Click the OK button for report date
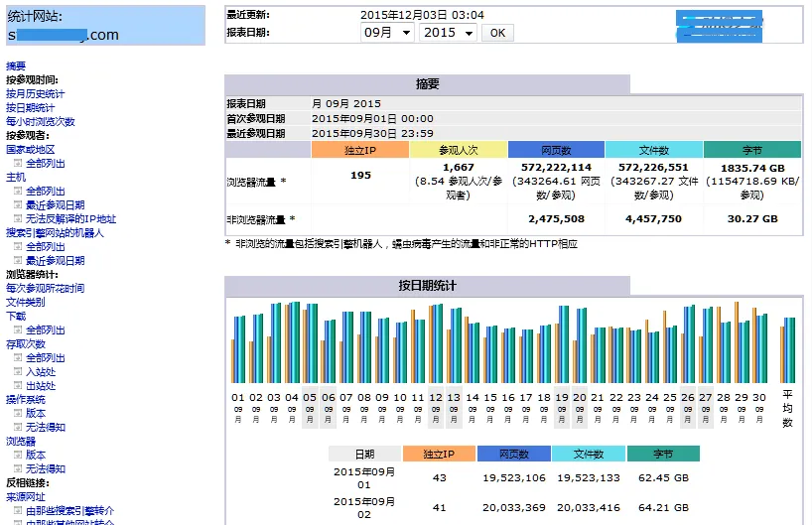 point(497,33)
